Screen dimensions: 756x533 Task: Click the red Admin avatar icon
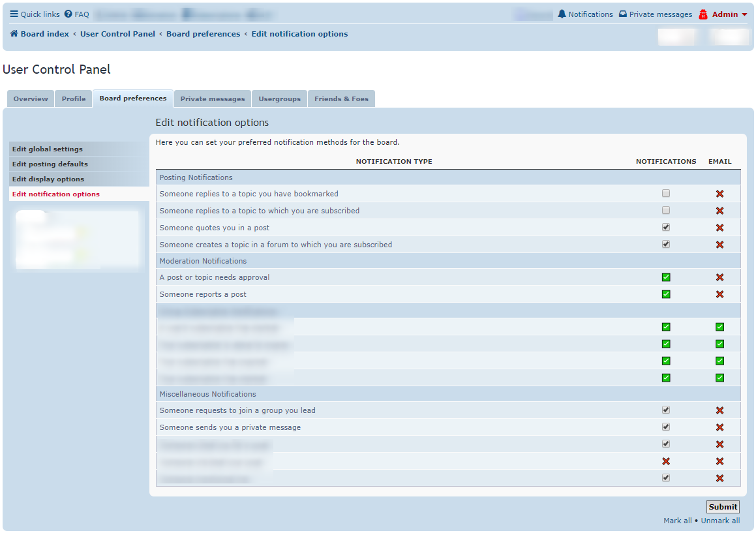[703, 14]
